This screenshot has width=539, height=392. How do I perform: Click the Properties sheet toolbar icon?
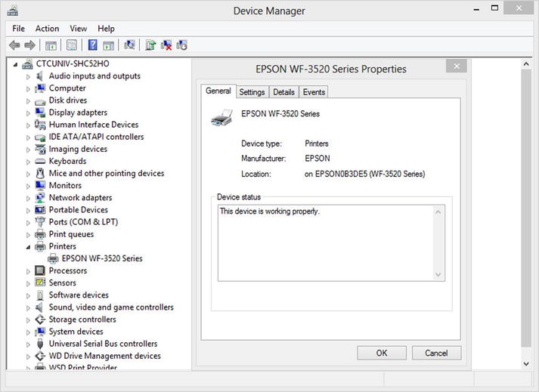[x=72, y=45]
